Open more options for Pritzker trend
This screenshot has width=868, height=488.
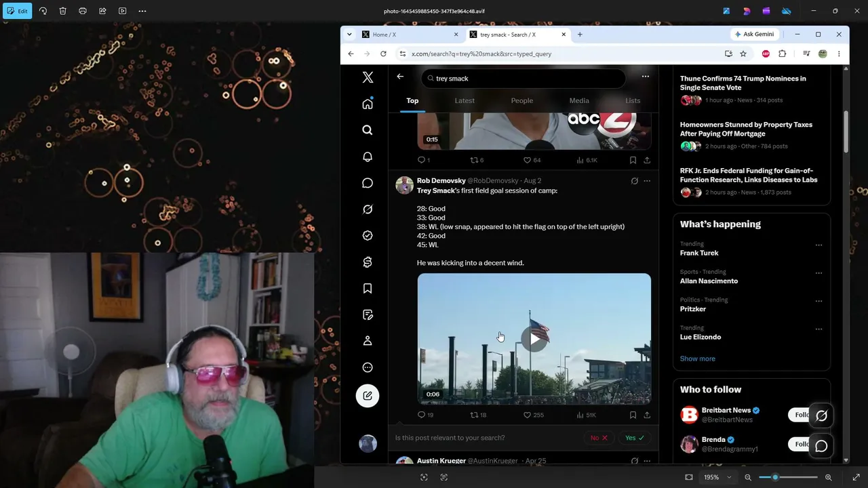(818, 301)
